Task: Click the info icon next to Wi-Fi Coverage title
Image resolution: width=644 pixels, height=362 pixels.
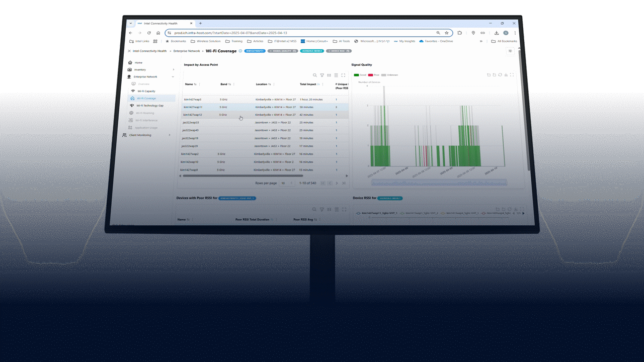Action: click(x=240, y=51)
